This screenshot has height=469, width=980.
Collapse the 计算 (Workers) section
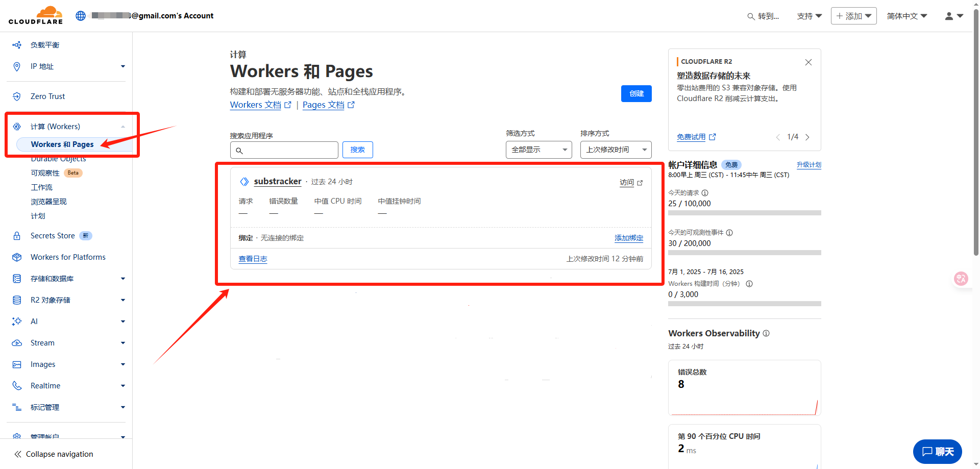[x=123, y=127]
